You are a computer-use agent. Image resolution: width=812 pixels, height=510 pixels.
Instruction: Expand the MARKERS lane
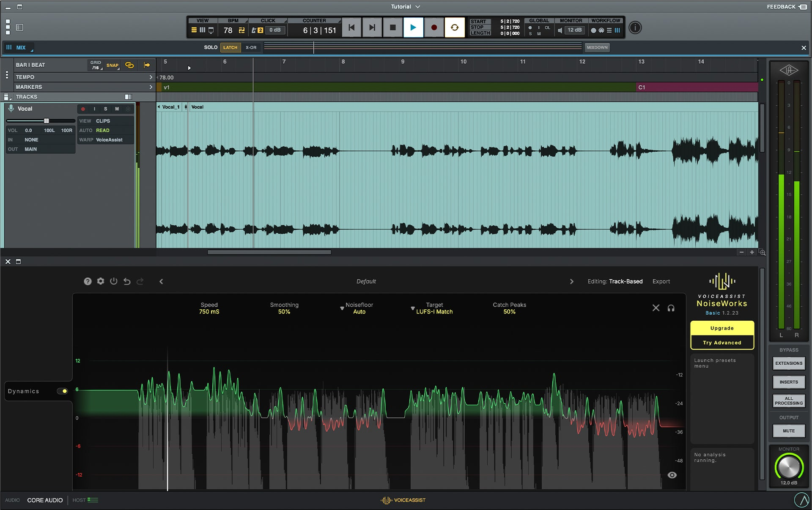(x=151, y=87)
